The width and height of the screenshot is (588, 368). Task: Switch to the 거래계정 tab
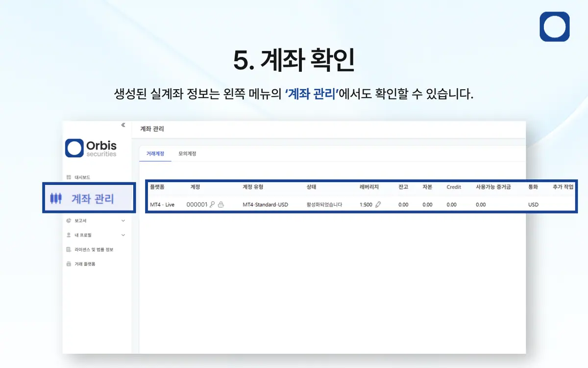click(x=155, y=154)
